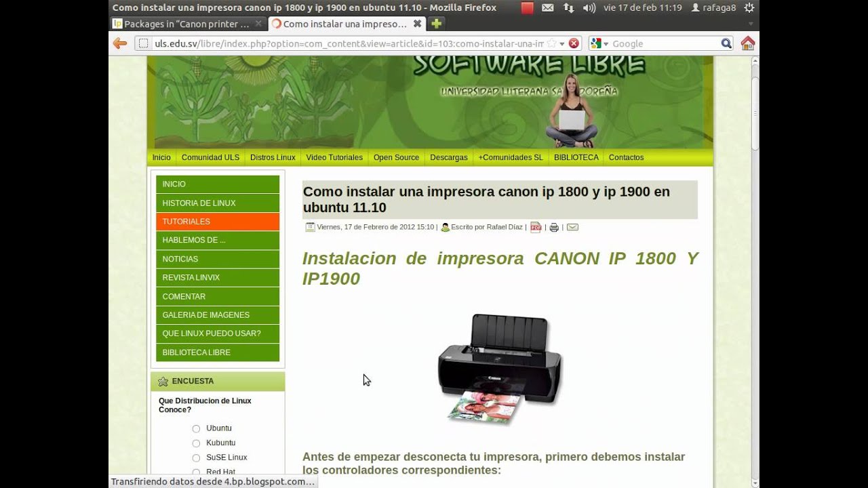Go to INICIO in sidebar

[218, 184]
